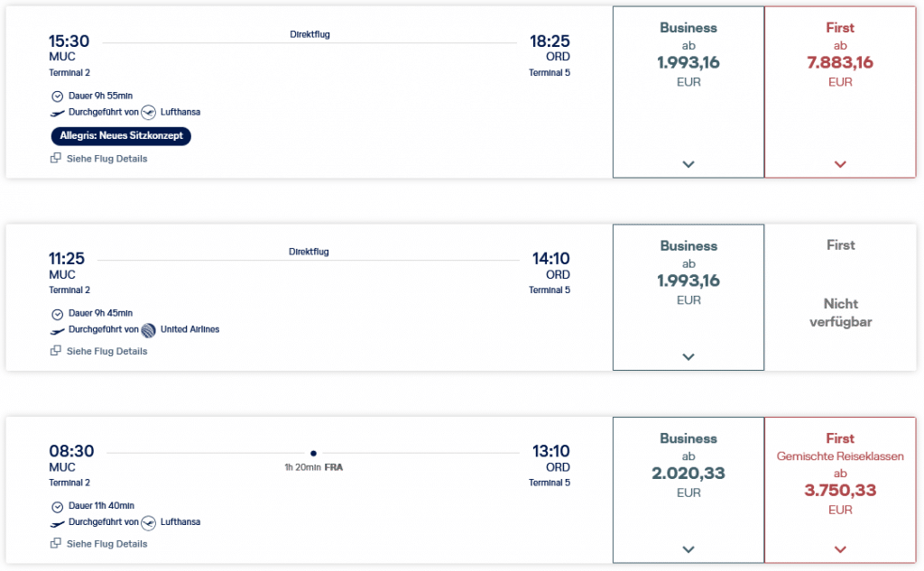The height and width of the screenshot is (571, 924).
Task: Expand First fare chevron for 7.883,16 EUR
Action: 840,164
